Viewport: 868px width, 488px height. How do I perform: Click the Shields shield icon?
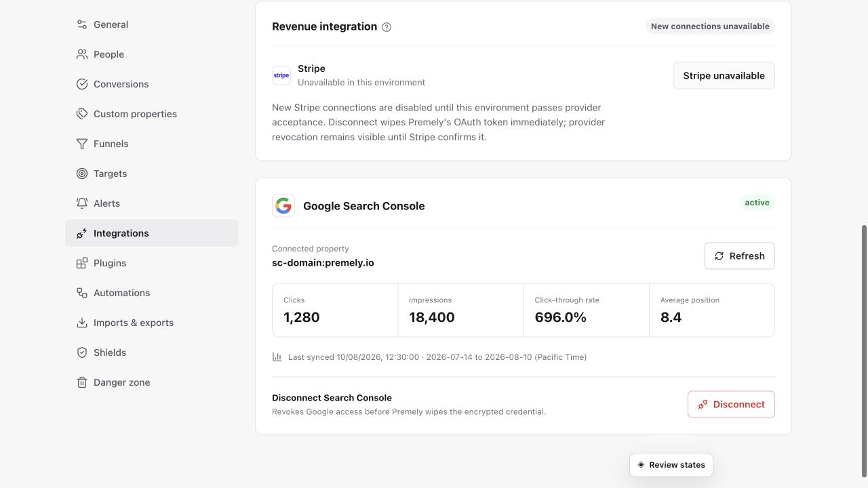coord(82,352)
